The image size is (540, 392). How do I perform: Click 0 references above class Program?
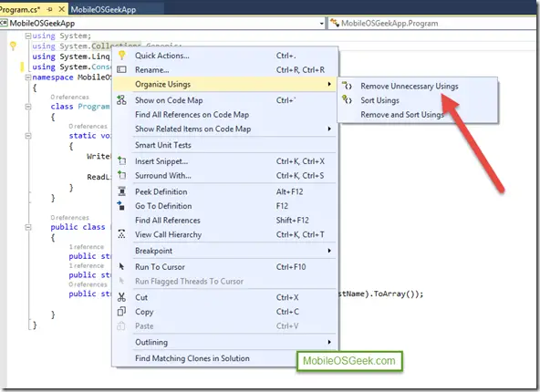pos(69,97)
